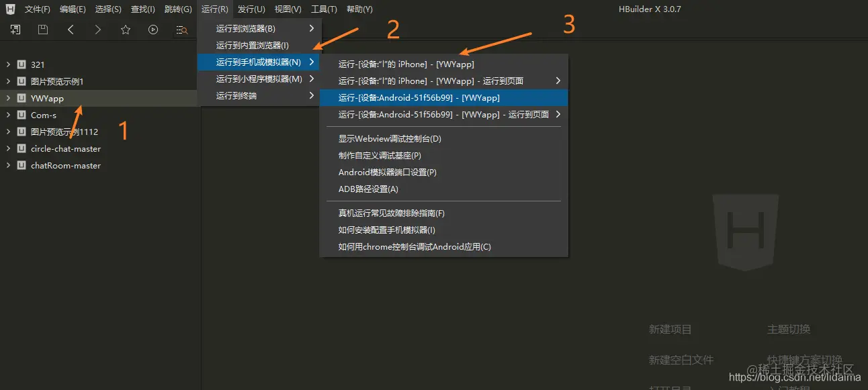This screenshot has height=390, width=868.
Task: Switch themes via 主题切换 link
Action: (x=789, y=329)
